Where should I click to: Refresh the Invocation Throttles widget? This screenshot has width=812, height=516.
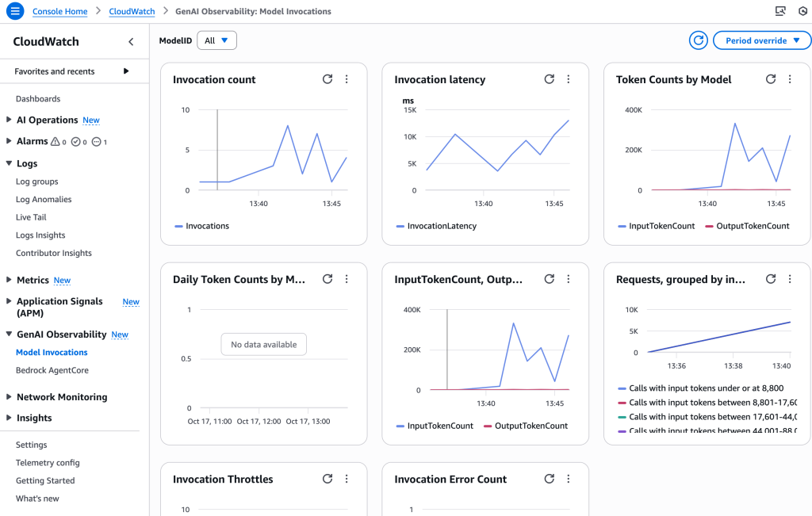coord(327,479)
